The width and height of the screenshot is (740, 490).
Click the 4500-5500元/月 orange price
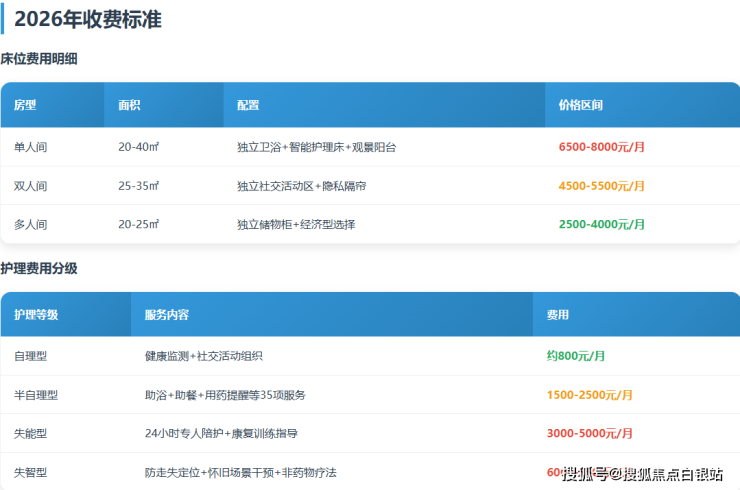tap(601, 186)
